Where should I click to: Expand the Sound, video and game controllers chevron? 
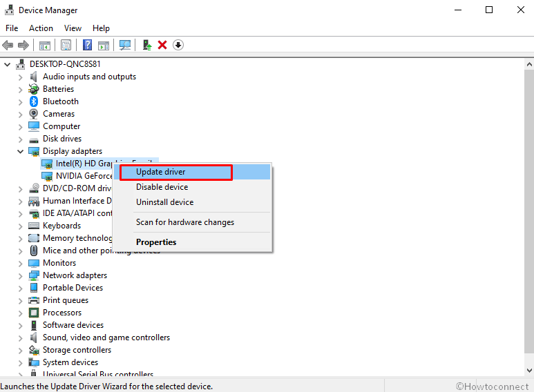coord(21,338)
